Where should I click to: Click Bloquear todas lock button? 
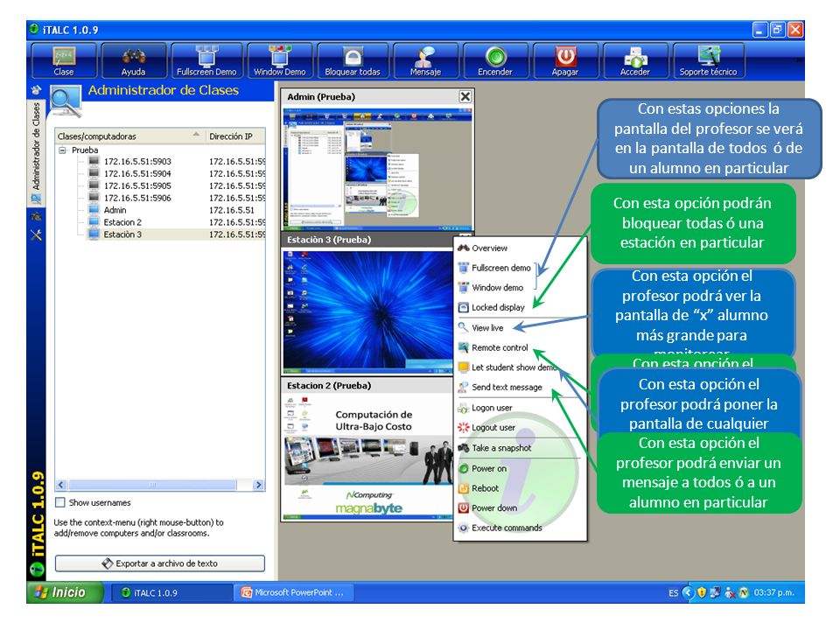(353, 61)
